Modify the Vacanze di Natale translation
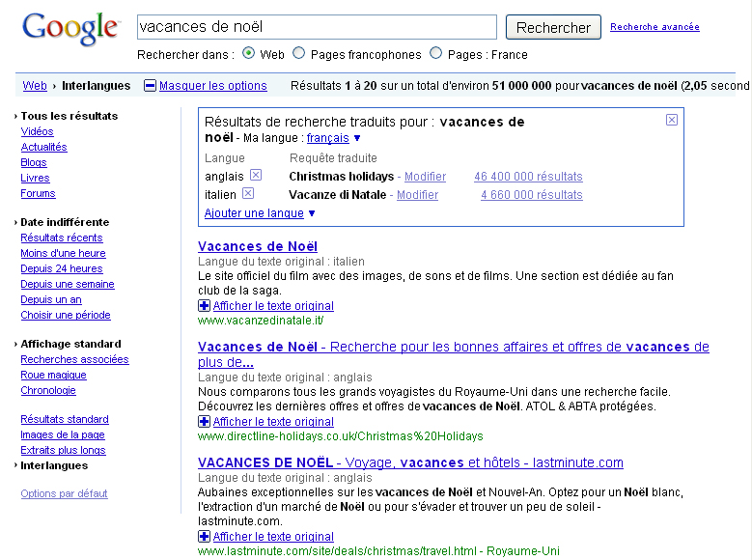The image size is (752, 560). click(x=417, y=195)
